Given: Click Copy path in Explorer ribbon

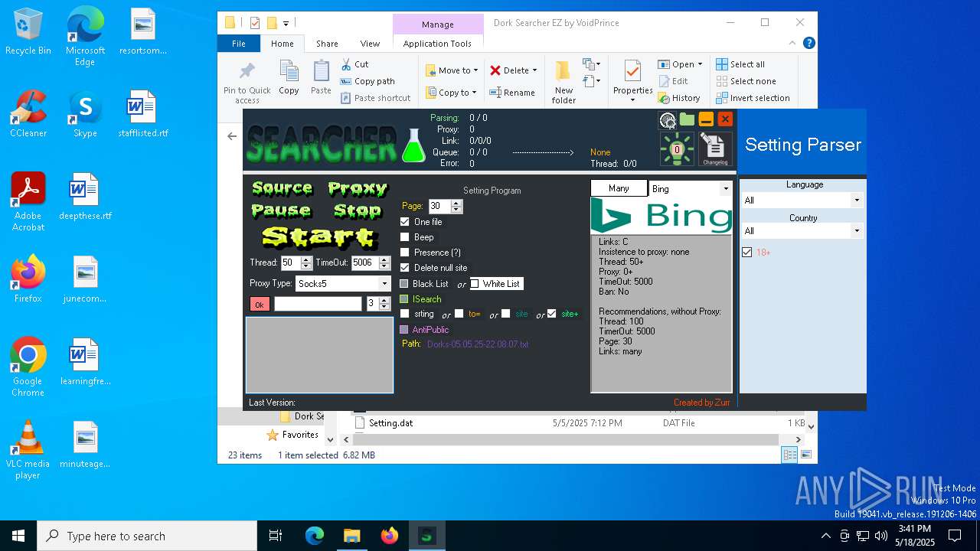Looking at the screenshot, I should pos(368,81).
